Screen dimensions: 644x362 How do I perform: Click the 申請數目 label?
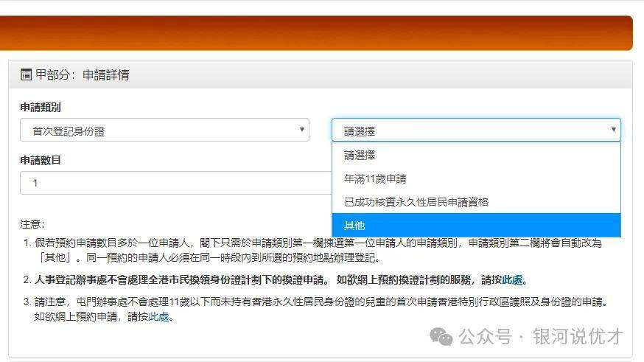pos(41,160)
